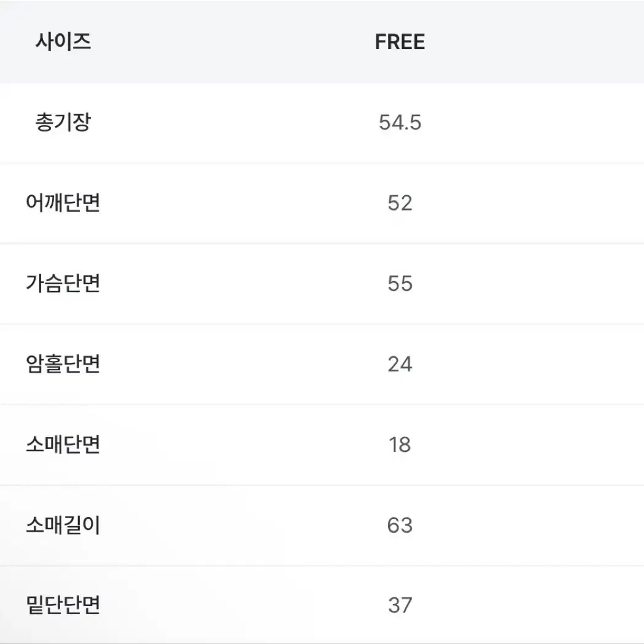This screenshot has width=644, height=644.
Task: Click the first 소매단면 row label
Action: 63,444
